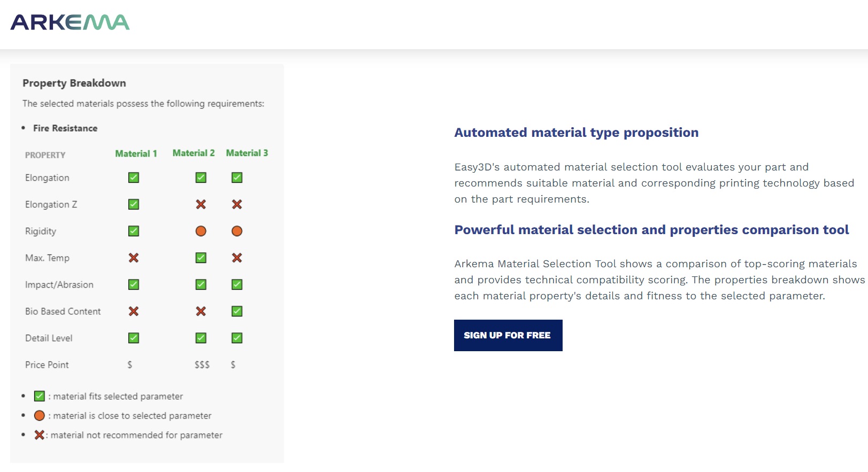Click the Sign Up For Free button
The height and width of the screenshot is (472, 868).
coord(508,335)
